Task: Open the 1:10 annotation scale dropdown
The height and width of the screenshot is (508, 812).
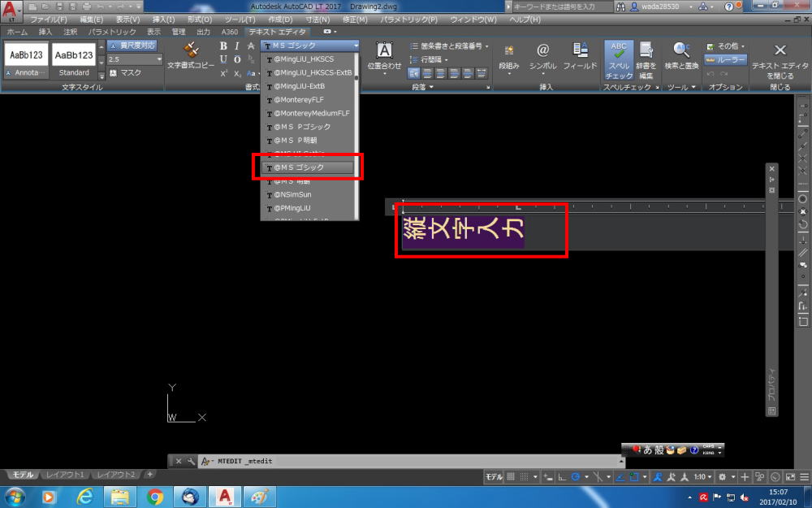Action: (702, 477)
